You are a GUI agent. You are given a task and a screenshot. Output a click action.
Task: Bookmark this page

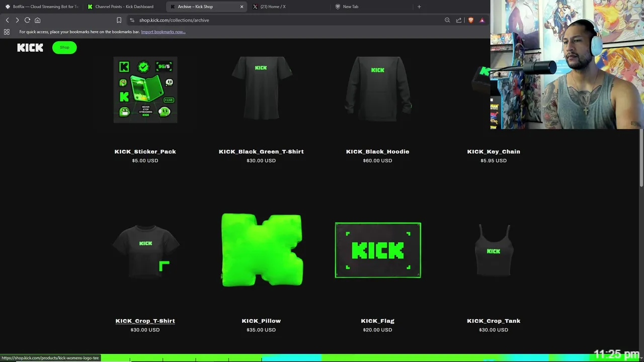(x=119, y=20)
